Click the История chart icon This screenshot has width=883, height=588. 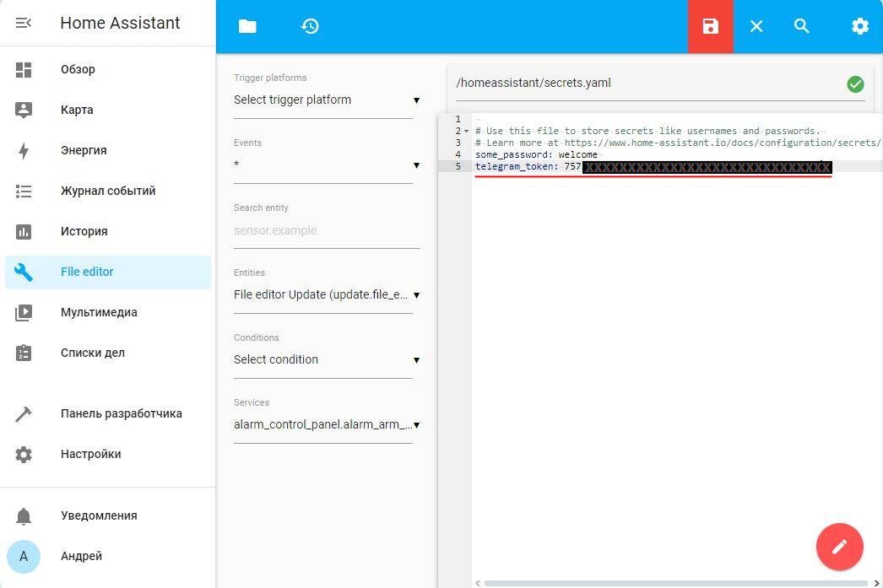[24, 231]
